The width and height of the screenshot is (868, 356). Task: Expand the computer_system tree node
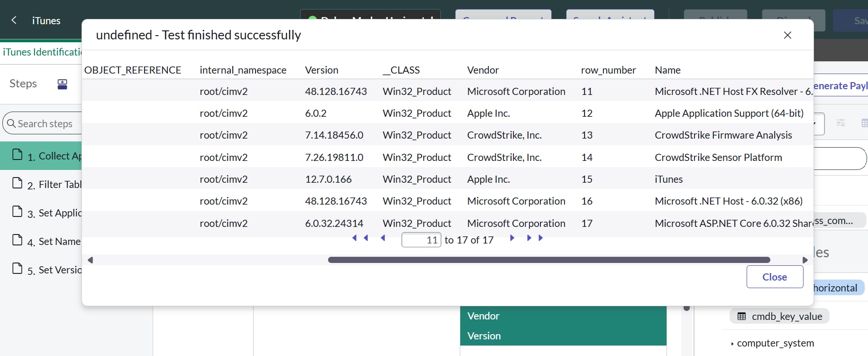[x=732, y=344]
